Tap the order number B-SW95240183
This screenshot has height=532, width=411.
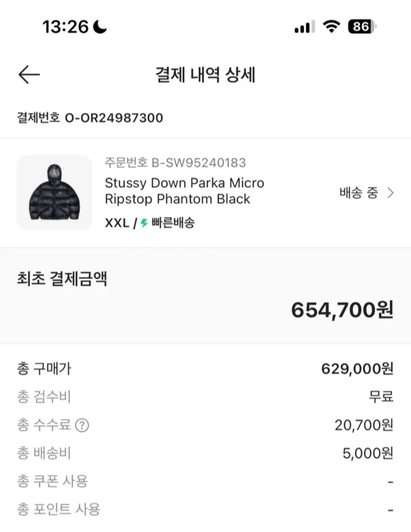[x=198, y=163]
